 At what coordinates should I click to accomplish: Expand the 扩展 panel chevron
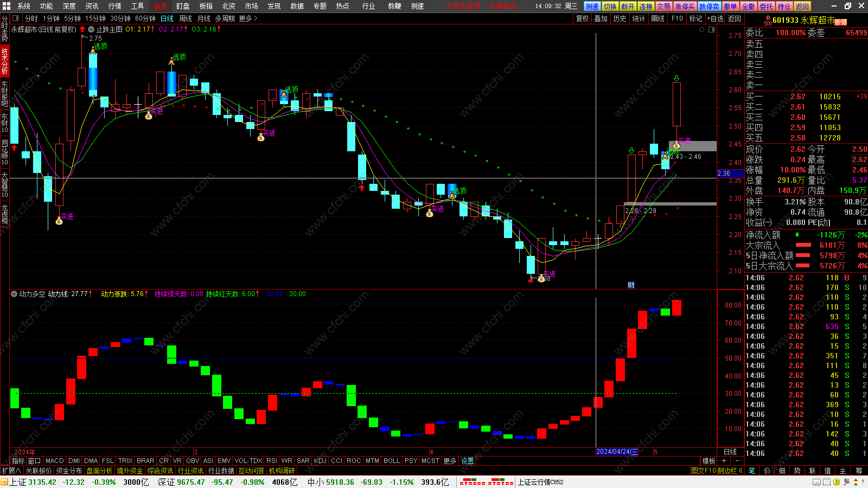coord(11,471)
